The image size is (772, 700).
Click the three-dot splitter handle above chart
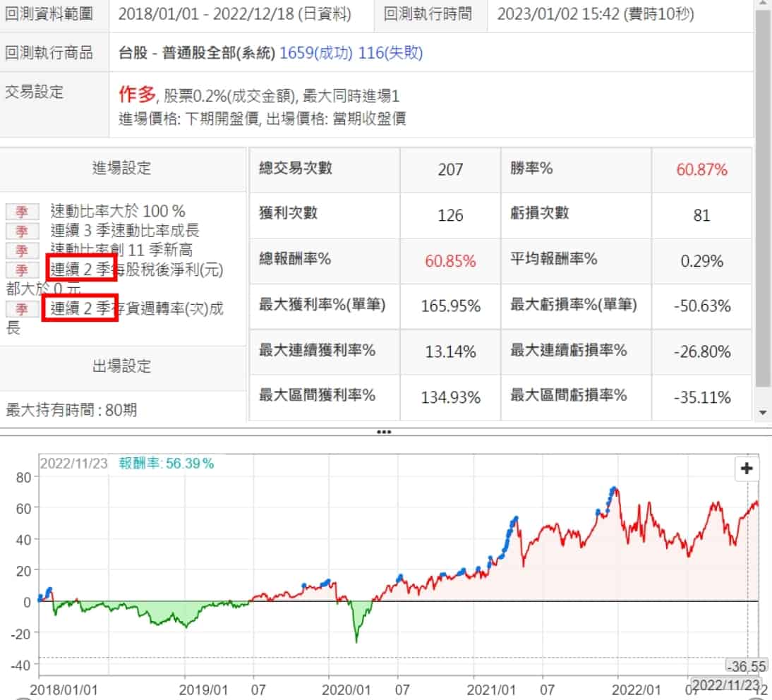pos(385,432)
